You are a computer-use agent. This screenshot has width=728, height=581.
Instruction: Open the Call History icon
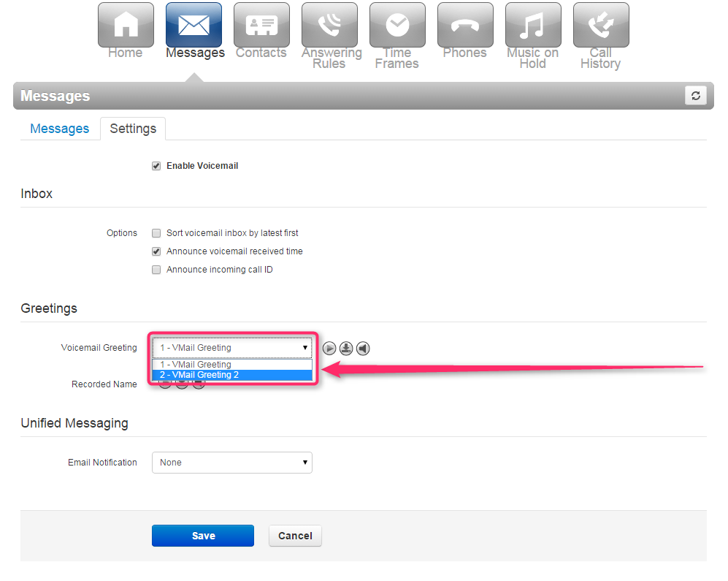(600, 25)
